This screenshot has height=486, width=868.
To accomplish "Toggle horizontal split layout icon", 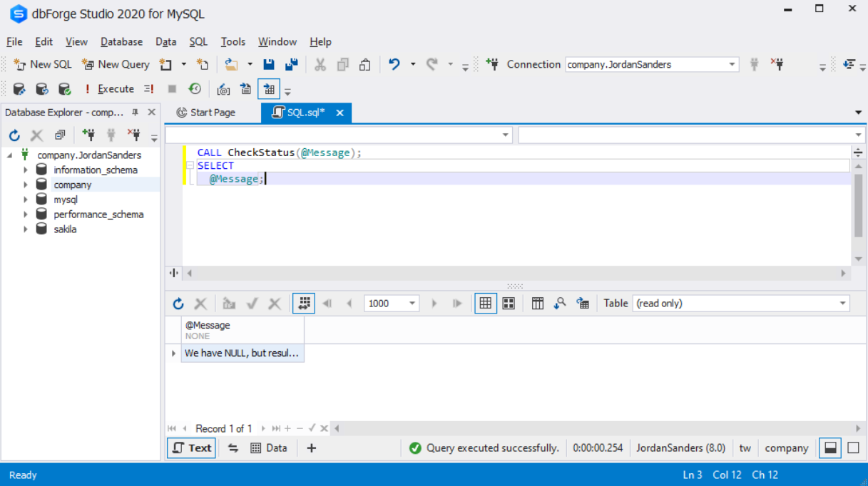I will 830,448.
